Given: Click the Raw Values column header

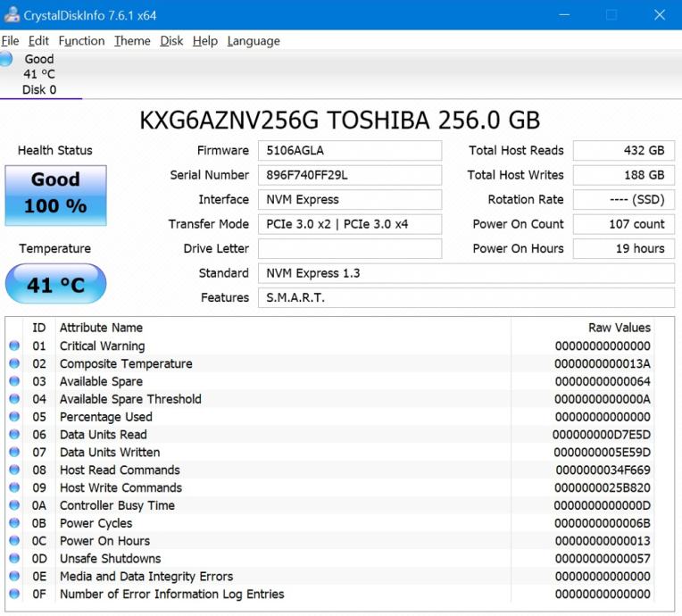Looking at the screenshot, I should pyautogui.click(x=619, y=328).
